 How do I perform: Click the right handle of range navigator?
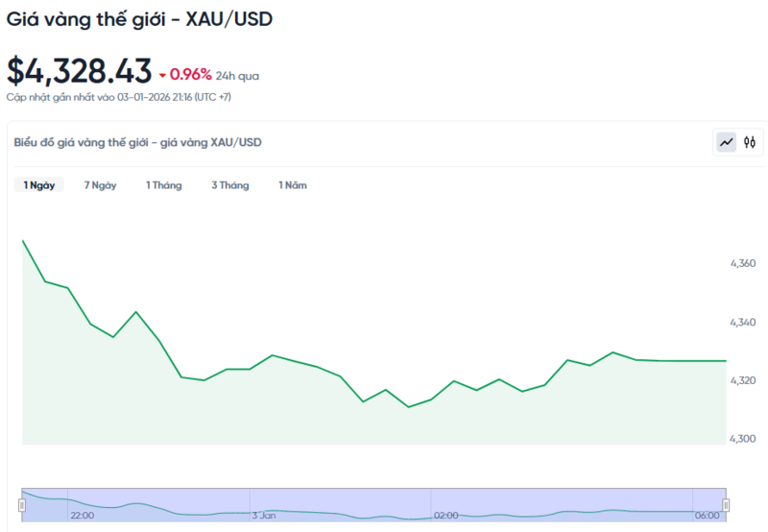click(x=726, y=505)
